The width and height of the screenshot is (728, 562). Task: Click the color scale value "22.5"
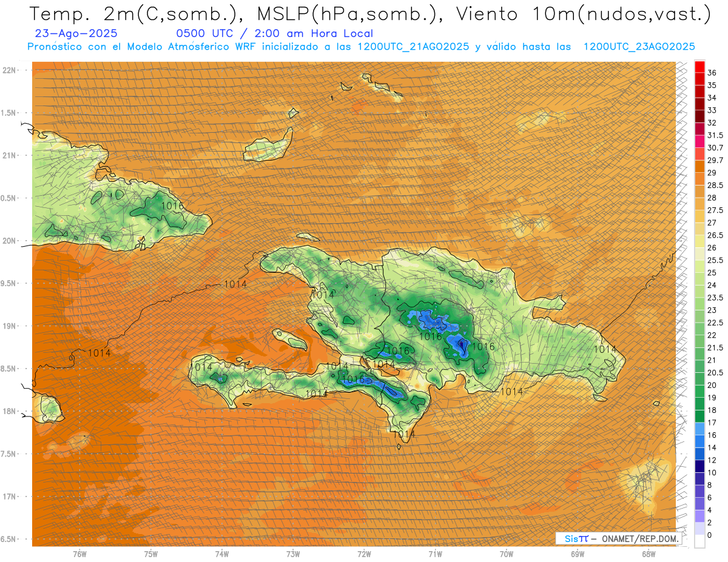pos(715,323)
